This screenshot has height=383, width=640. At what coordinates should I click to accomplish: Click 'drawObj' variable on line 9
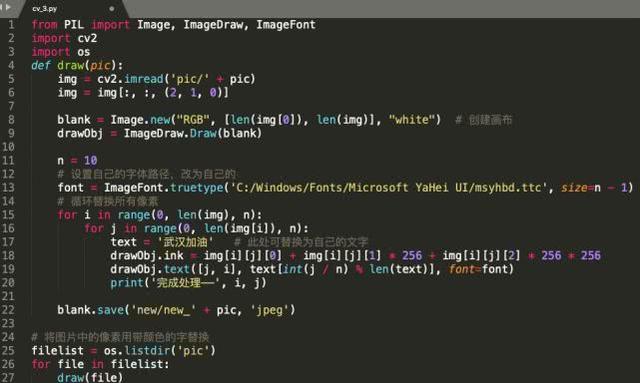pyautogui.click(x=80, y=134)
